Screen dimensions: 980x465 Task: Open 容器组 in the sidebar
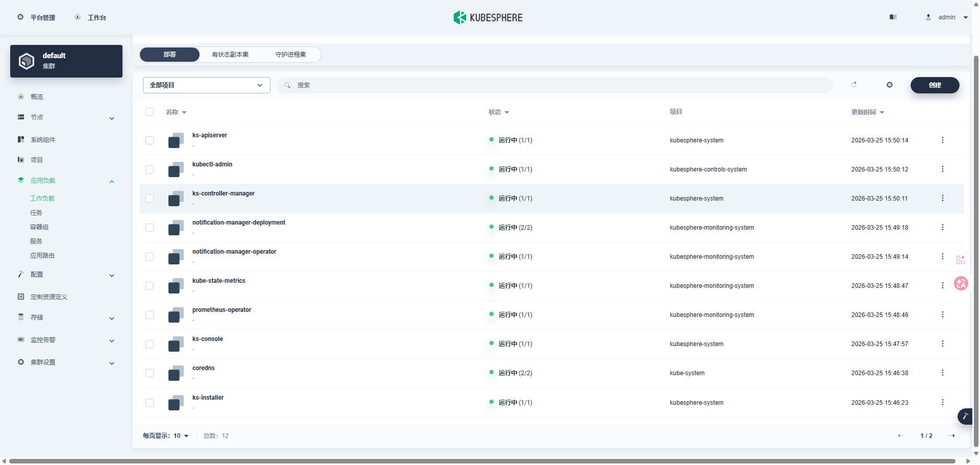39,227
